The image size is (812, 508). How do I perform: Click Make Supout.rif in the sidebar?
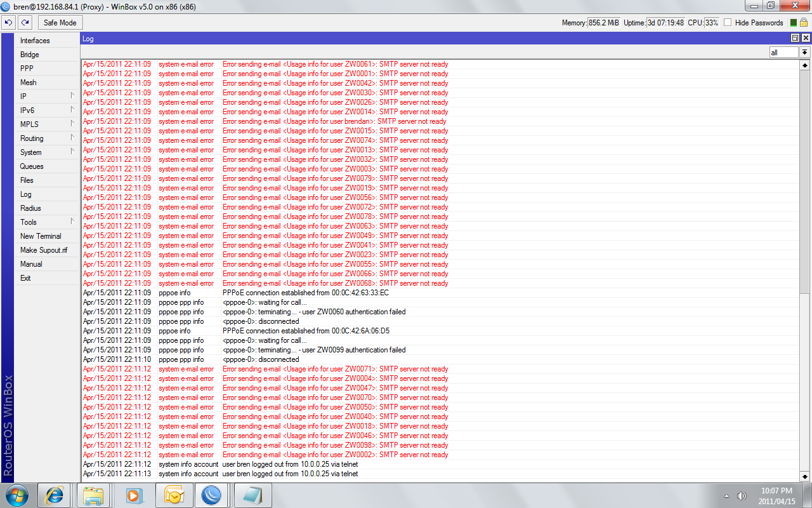(x=48, y=250)
